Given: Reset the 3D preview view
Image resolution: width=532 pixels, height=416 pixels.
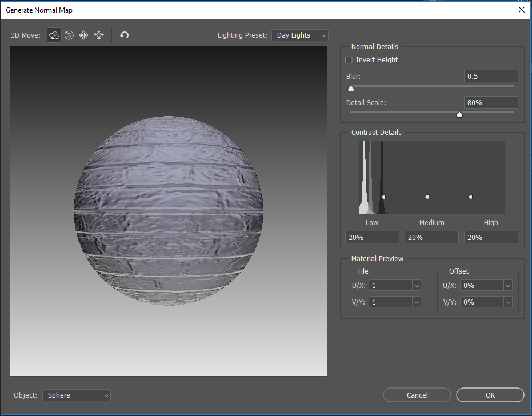Looking at the screenshot, I should pos(124,35).
